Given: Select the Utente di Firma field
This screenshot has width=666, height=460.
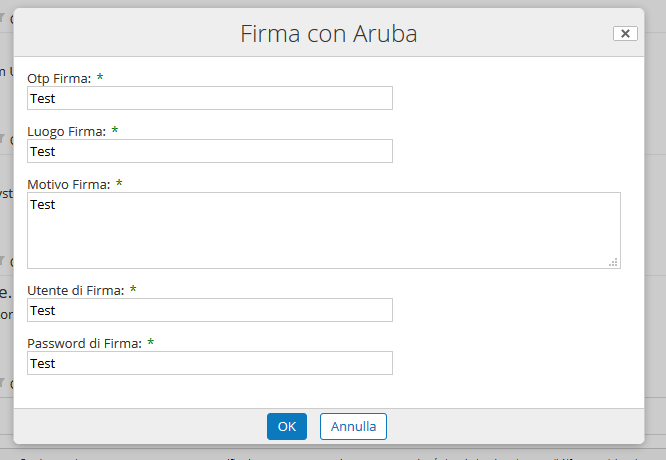Looking at the screenshot, I should (x=210, y=310).
